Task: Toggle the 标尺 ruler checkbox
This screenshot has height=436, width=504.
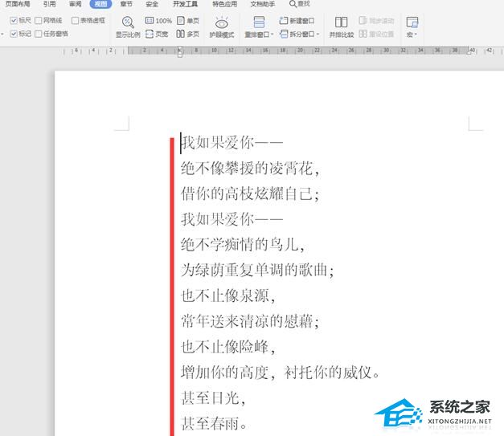Action: pyautogui.click(x=14, y=21)
